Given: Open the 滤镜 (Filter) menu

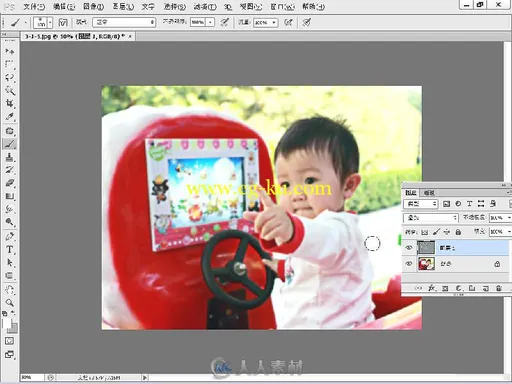Looking at the screenshot, I should point(205,6).
